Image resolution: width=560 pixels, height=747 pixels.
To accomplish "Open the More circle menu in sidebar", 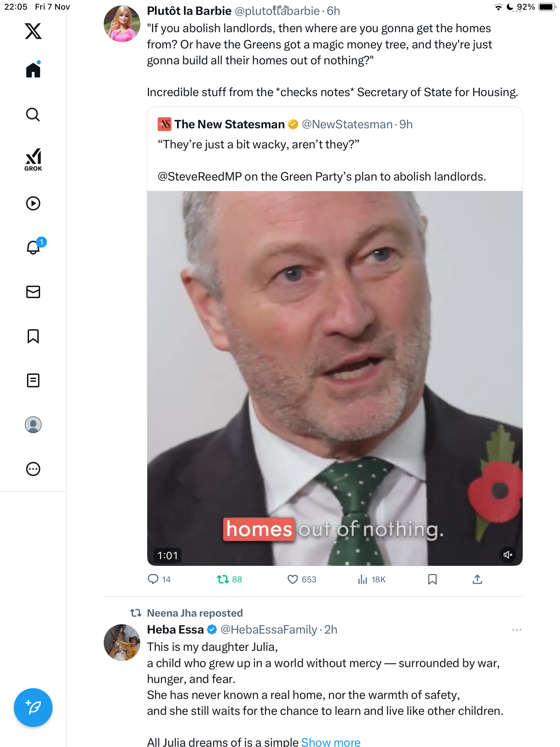I will [x=33, y=469].
